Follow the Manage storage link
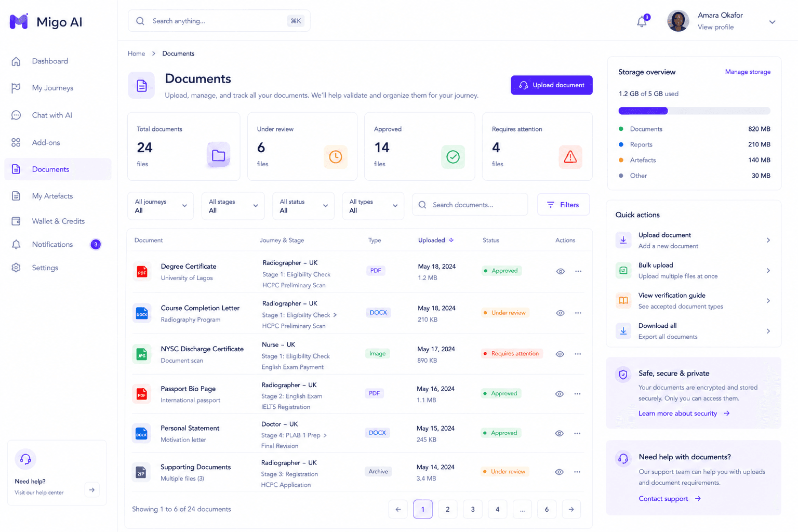The width and height of the screenshot is (798, 532). coord(748,72)
